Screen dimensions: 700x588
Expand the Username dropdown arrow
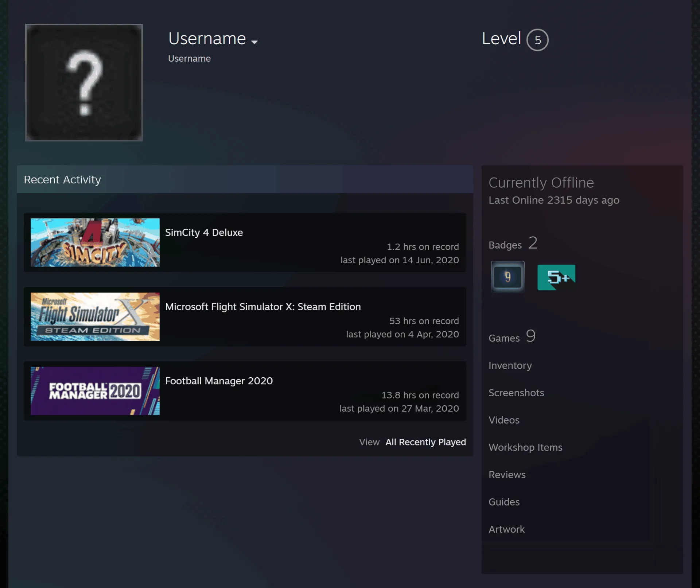[x=254, y=42]
